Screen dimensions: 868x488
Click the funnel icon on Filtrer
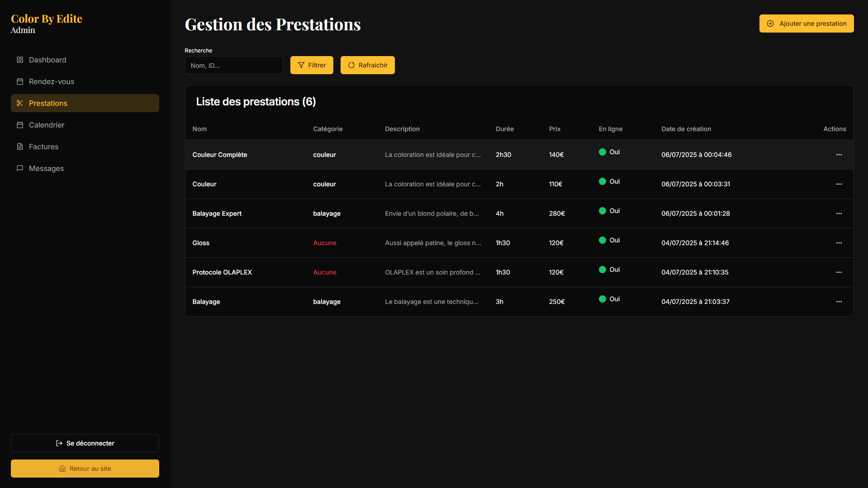click(x=301, y=65)
